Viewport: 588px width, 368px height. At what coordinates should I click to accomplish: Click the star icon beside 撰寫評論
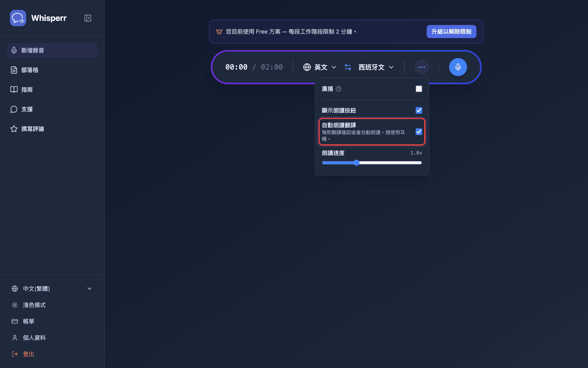click(14, 129)
